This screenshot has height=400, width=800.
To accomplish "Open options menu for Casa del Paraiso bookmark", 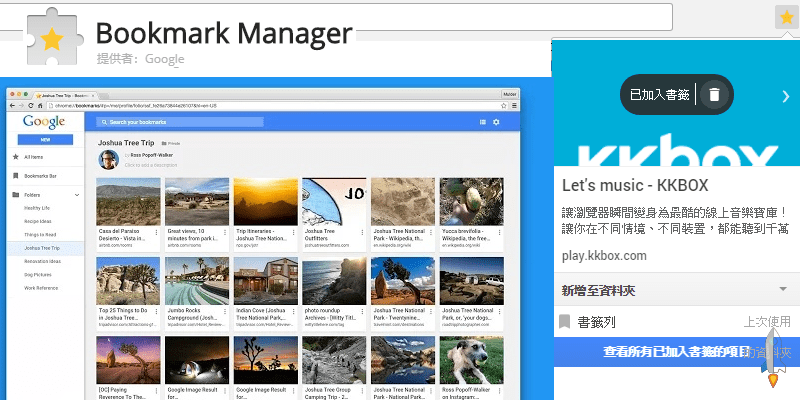I will [x=154, y=230].
